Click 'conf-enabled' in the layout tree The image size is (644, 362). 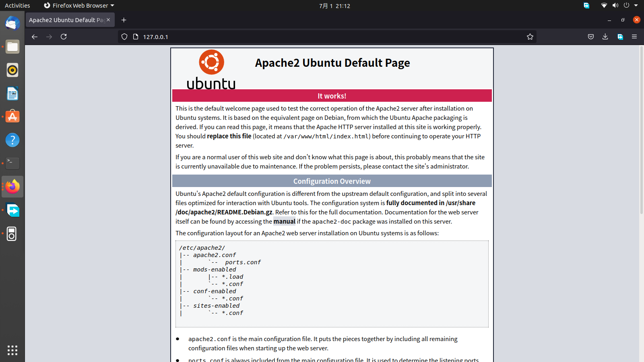(x=215, y=291)
